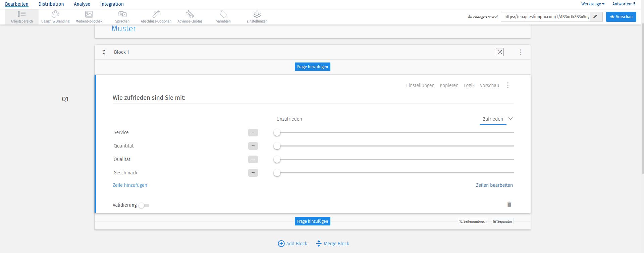Open the Medienbibliothek image icon

pyautogui.click(x=89, y=14)
